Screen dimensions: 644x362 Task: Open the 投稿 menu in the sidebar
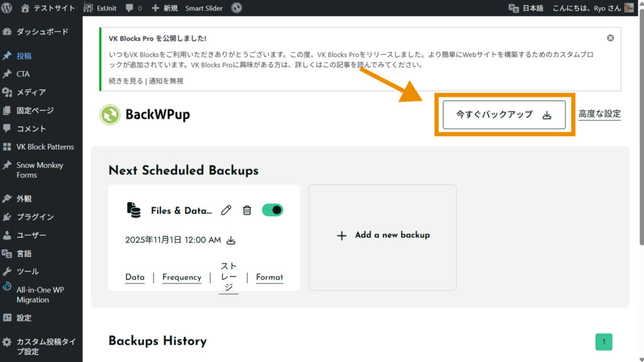pos(24,55)
